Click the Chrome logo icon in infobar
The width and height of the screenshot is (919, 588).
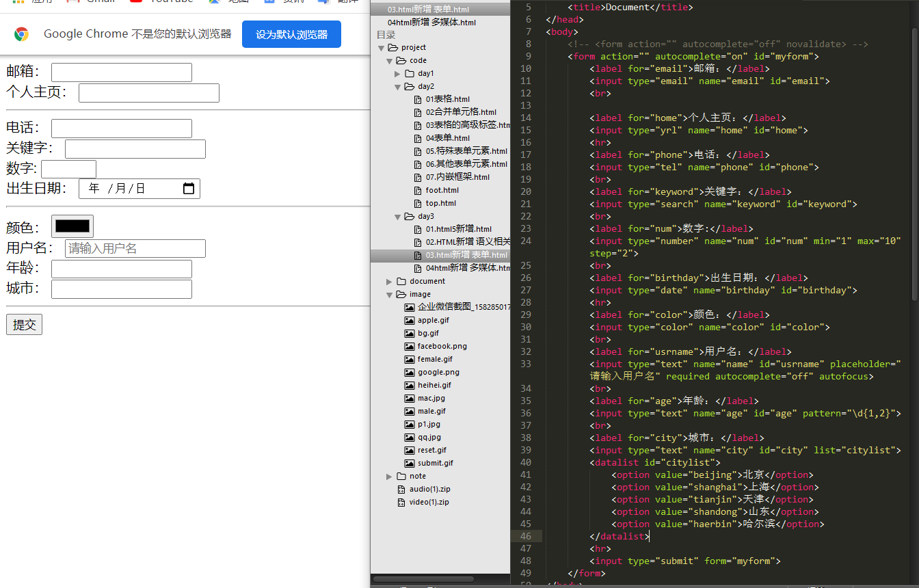point(22,34)
